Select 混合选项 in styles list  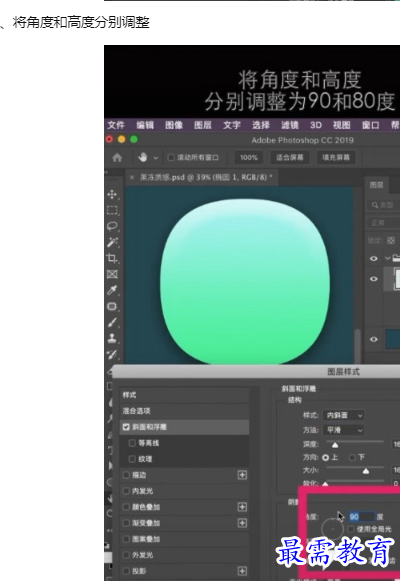pyautogui.click(x=184, y=411)
